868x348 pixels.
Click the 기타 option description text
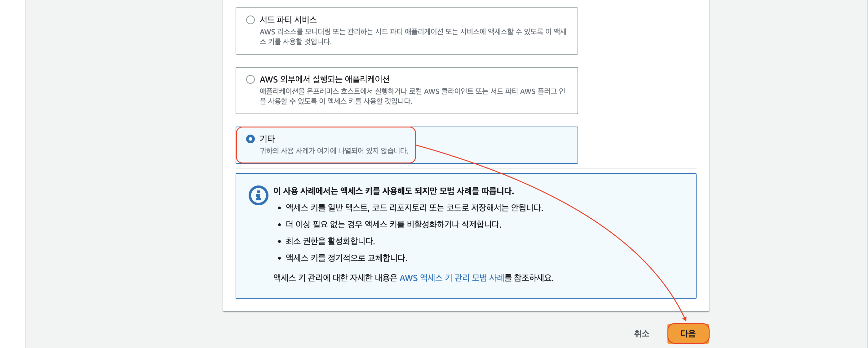coord(334,151)
